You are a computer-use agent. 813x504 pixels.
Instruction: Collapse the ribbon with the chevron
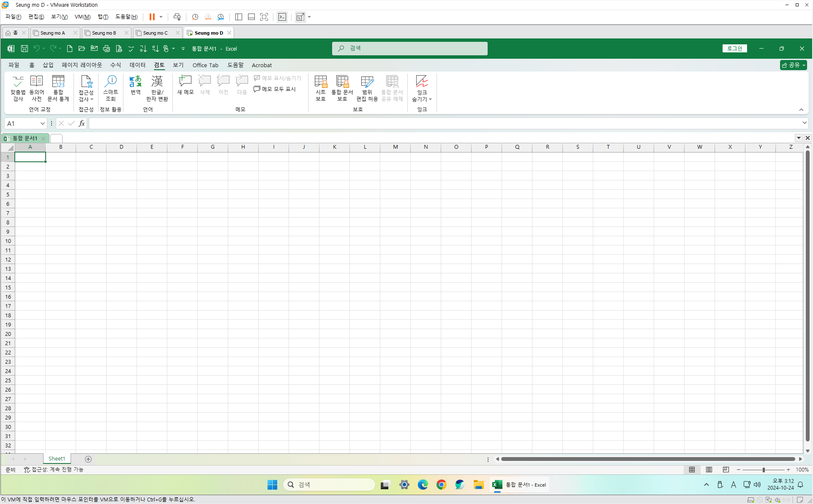point(801,110)
